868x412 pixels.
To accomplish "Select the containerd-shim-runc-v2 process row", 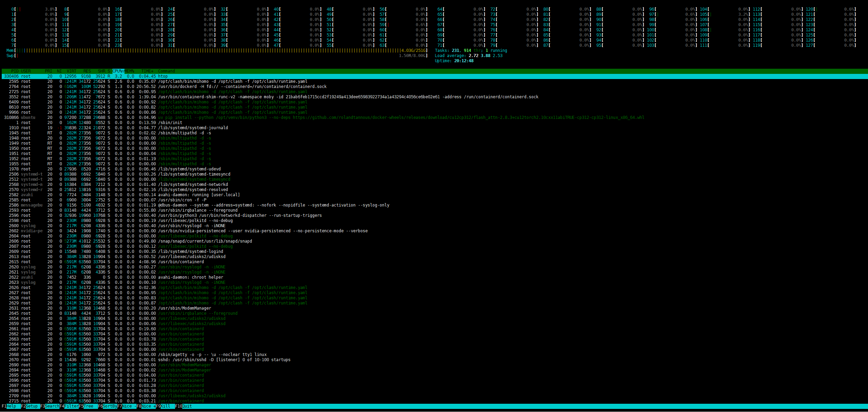I will point(434,97).
